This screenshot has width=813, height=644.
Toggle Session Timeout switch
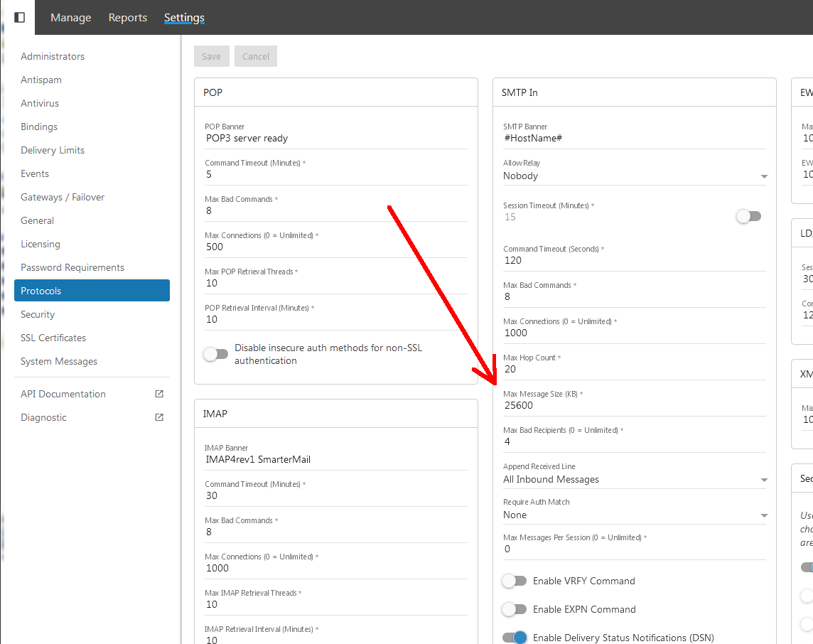coord(748,216)
